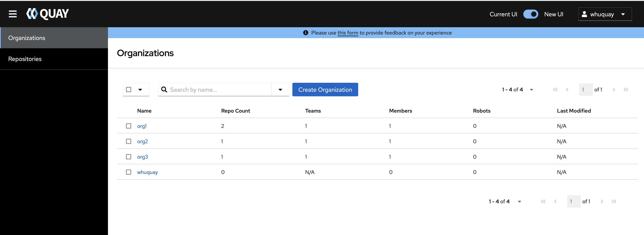Go to previous page in bottom pagination
The image size is (644, 235).
click(555, 201)
